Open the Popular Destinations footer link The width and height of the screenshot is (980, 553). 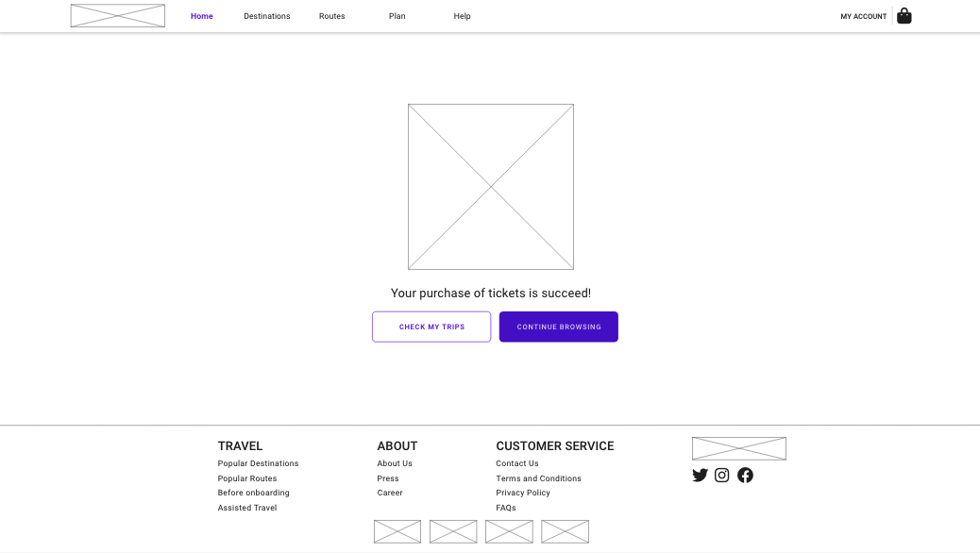click(258, 463)
